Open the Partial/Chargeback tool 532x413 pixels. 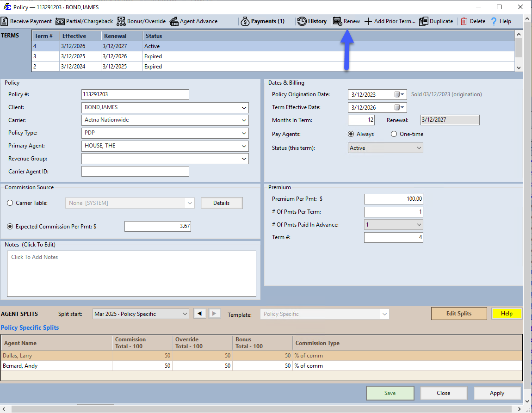pos(84,21)
